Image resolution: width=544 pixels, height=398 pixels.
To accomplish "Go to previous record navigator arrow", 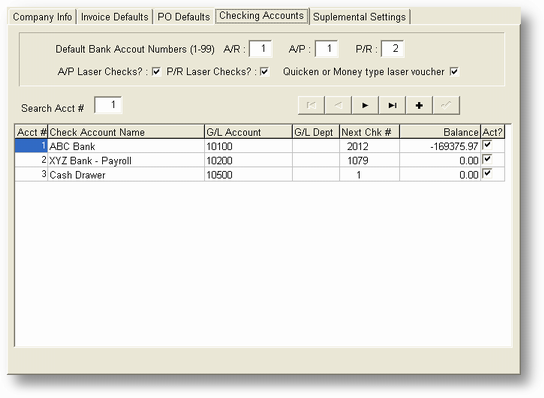I will coord(338,105).
